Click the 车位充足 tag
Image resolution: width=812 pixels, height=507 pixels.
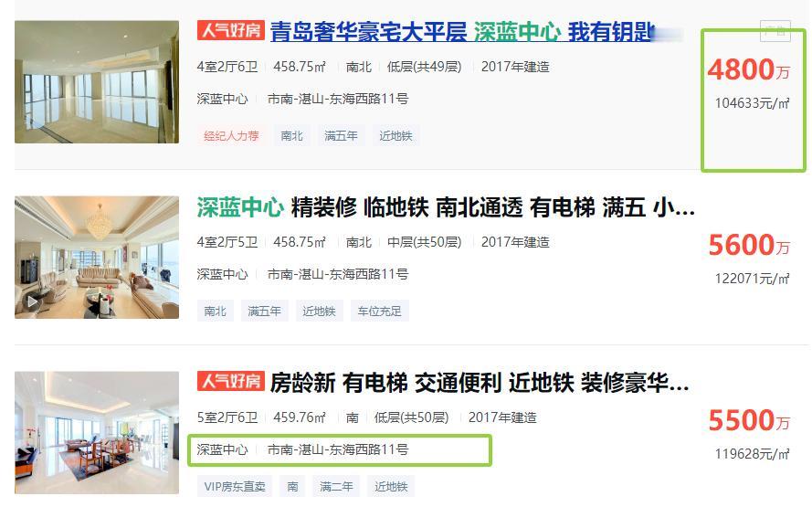point(380,312)
